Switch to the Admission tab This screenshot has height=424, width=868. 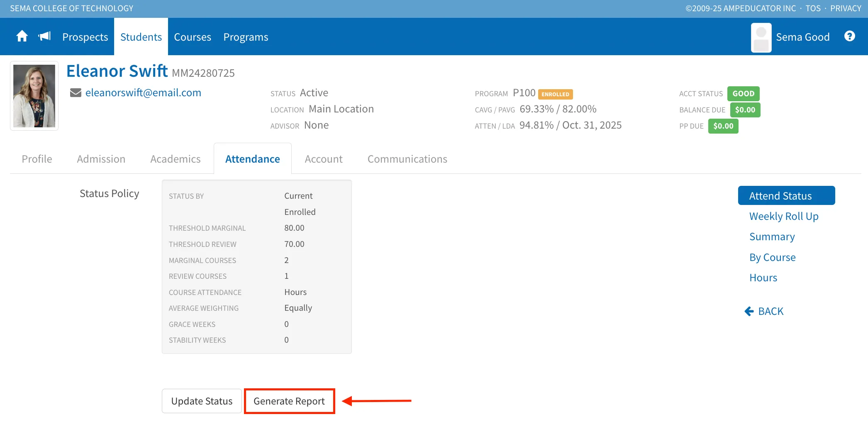click(x=101, y=159)
